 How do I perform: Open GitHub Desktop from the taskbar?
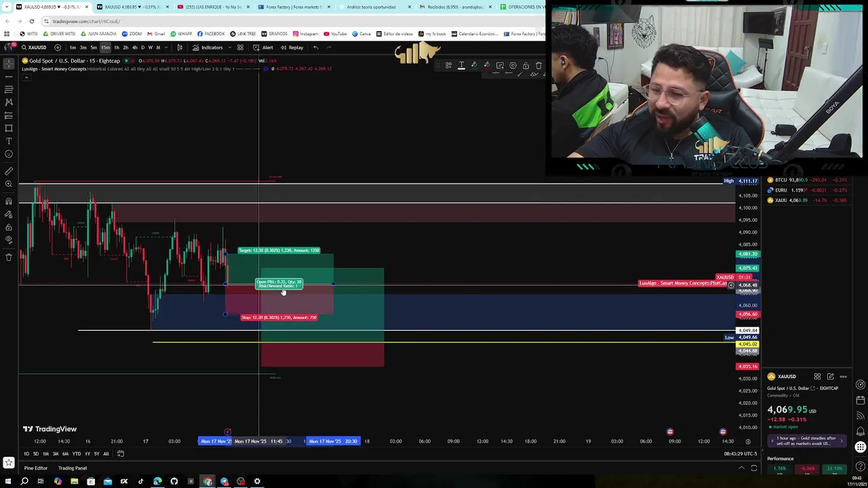[174, 482]
